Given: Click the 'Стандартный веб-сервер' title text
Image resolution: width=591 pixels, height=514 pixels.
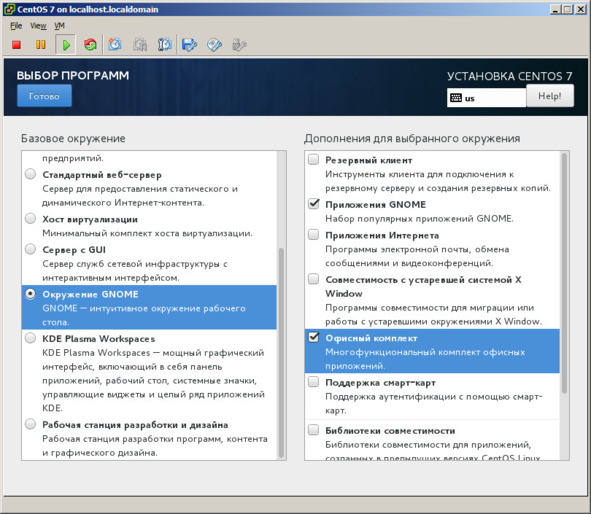Looking at the screenshot, I should 102,175.
